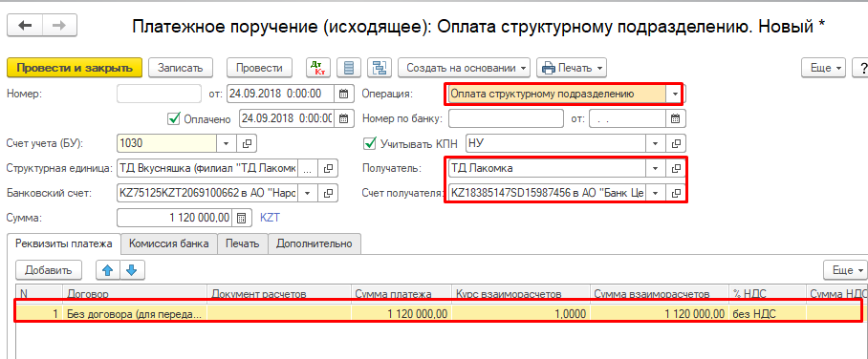Open the Банковский счет item form

[x=328, y=193]
